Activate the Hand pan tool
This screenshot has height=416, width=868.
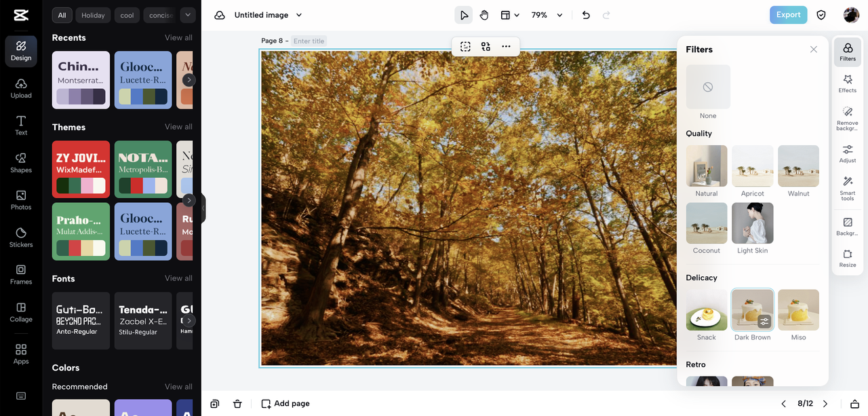pos(484,15)
